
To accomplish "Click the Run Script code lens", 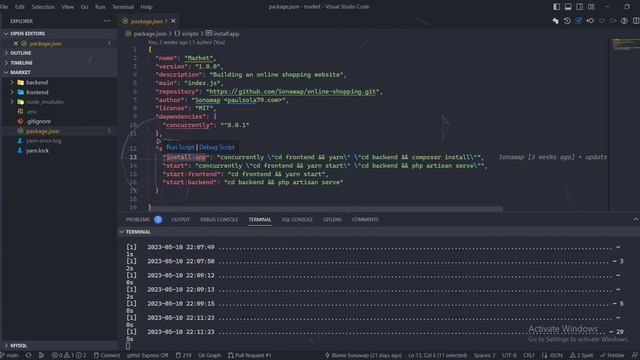I will 180,147.
